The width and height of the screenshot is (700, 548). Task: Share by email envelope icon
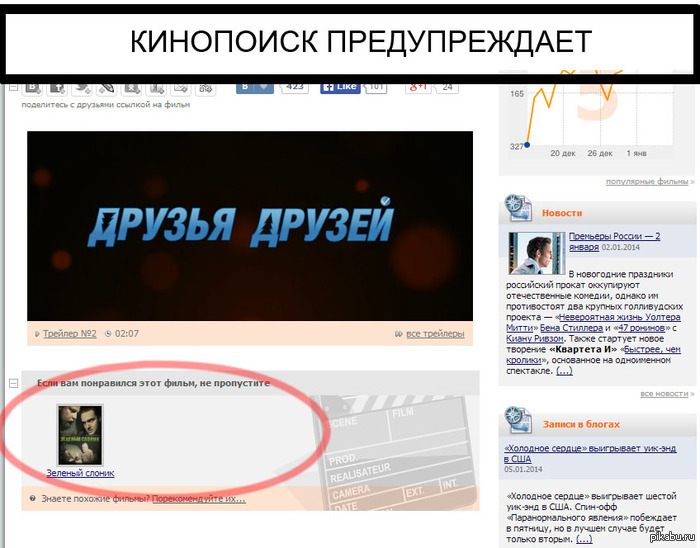click(181, 88)
